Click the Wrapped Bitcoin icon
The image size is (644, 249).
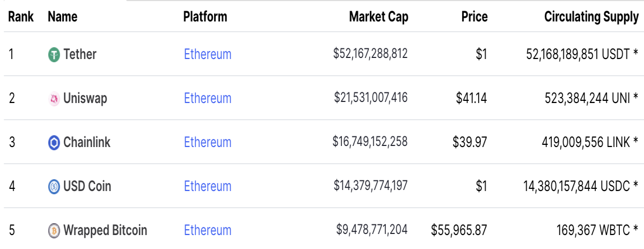coord(54,230)
